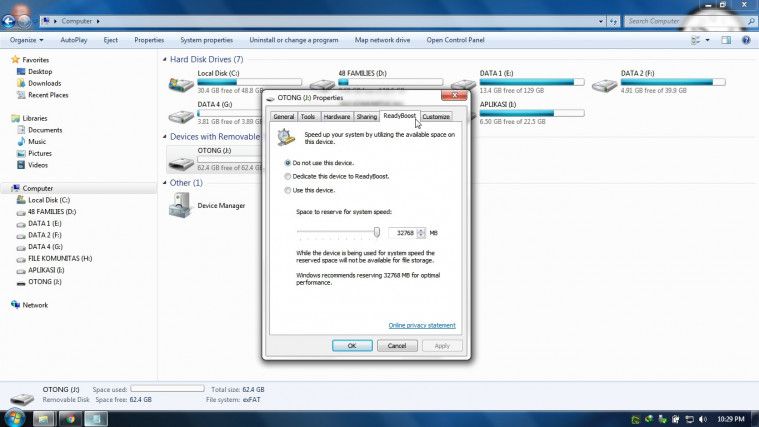Collapse the Hard Disk Drives group

[x=165, y=59]
